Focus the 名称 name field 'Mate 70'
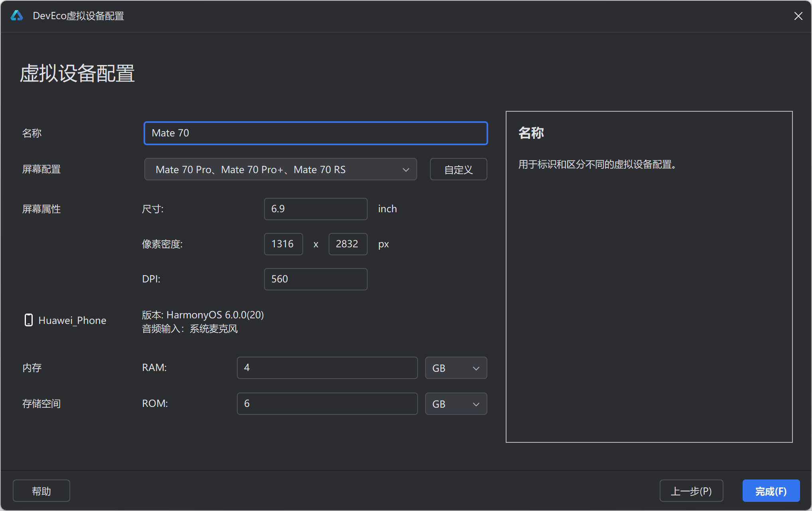812x511 pixels. click(315, 133)
